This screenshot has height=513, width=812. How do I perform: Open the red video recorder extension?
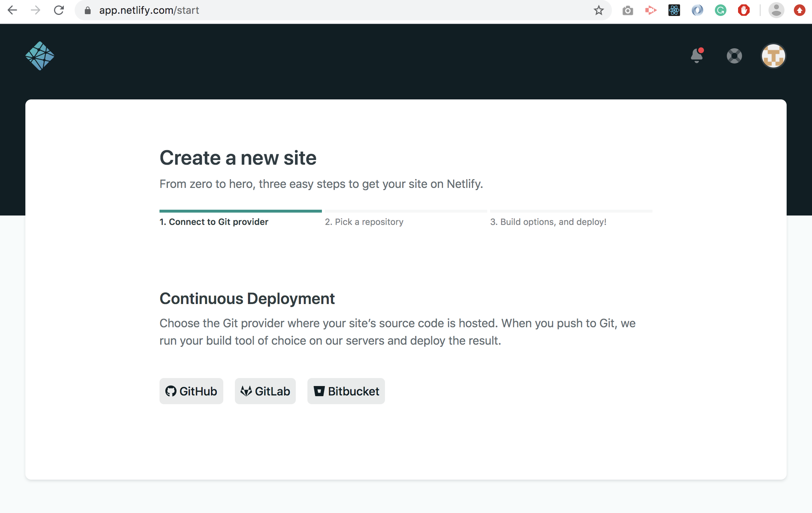[651, 10]
